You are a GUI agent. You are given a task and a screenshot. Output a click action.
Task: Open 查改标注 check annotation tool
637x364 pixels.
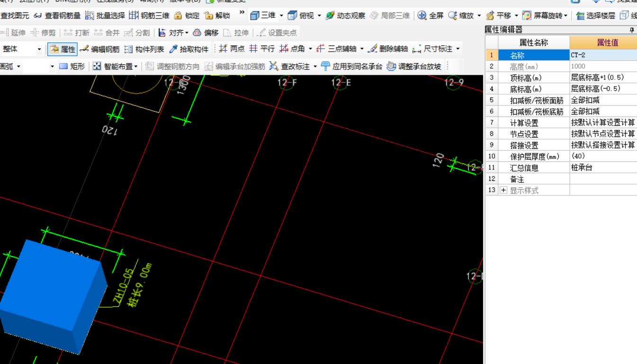click(289, 66)
